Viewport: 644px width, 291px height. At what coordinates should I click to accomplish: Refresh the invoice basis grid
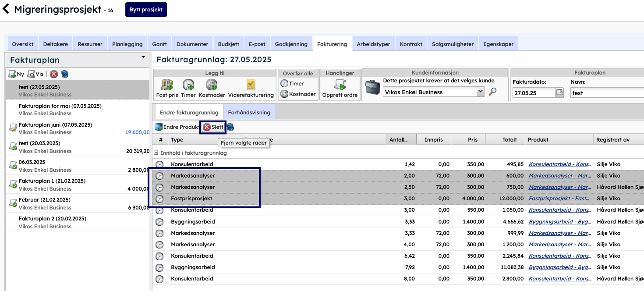tap(230, 127)
